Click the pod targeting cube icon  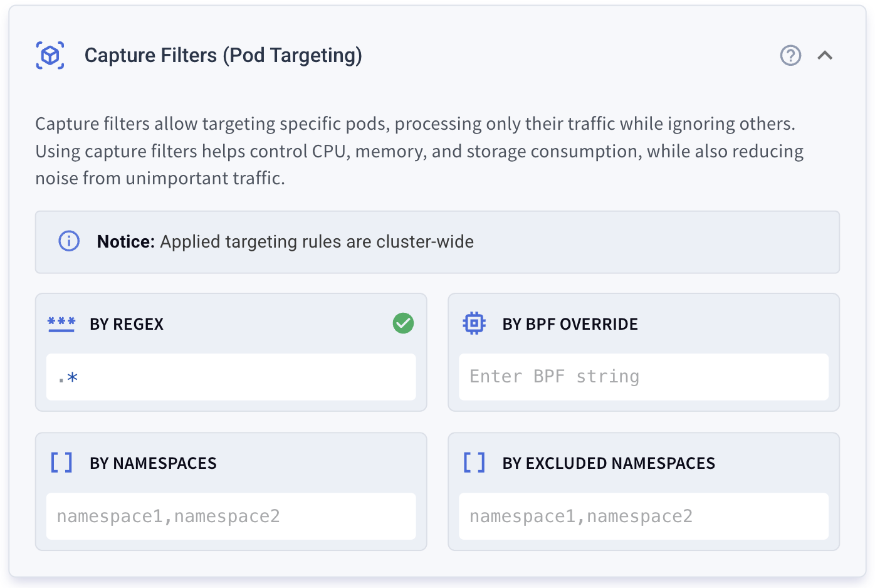click(x=51, y=55)
